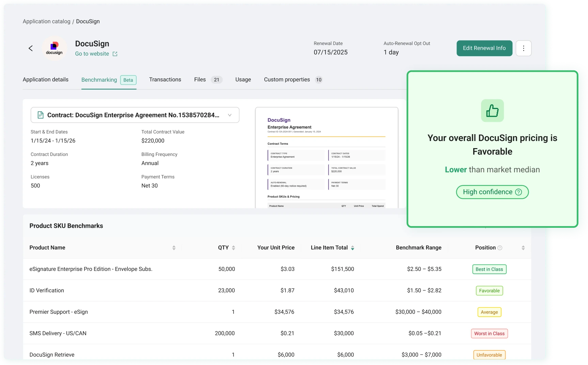588x365 pixels.
Task: Expand the contract selector chevron
Action: pyautogui.click(x=230, y=115)
